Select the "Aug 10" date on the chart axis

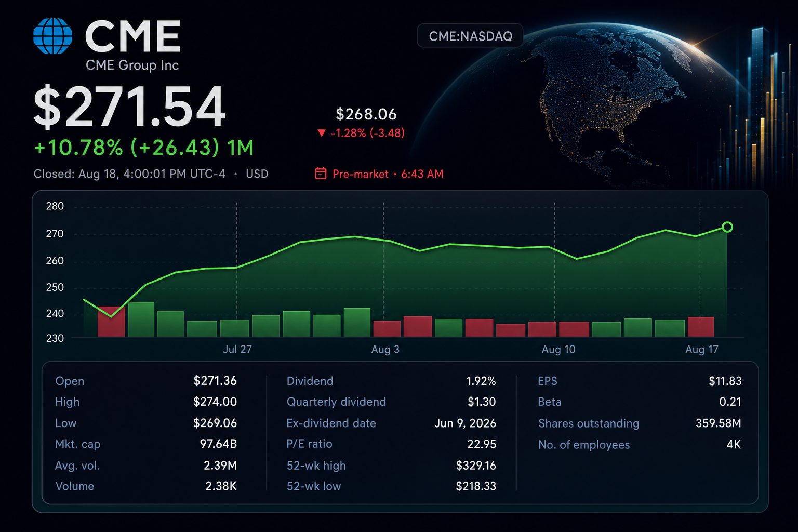point(558,349)
